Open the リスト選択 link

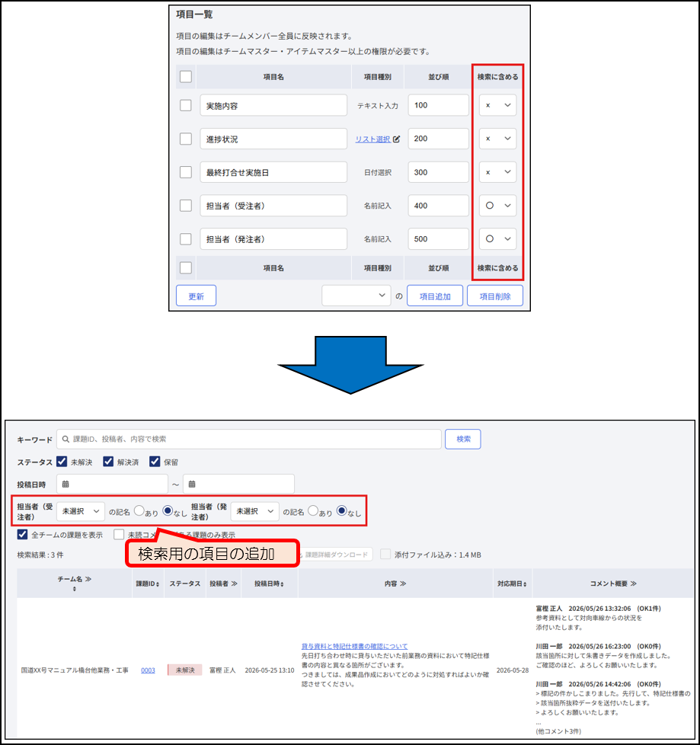click(x=372, y=139)
